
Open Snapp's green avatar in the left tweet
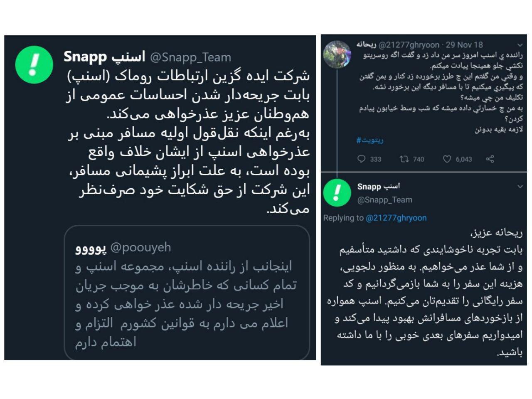pos(34,64)
